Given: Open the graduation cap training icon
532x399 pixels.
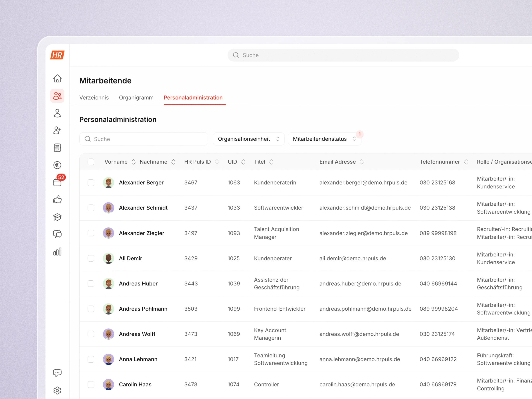Looking at the screenshot, I should point(57,217).
